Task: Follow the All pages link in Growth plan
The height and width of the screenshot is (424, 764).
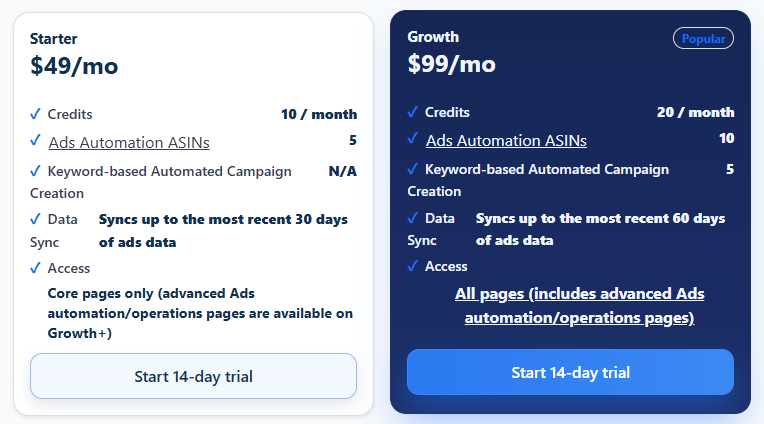Action: [580, 306]
